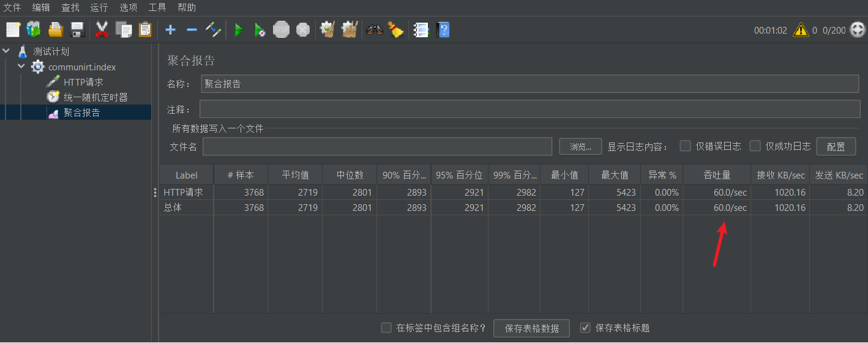Select communirt.index label in the tree
The width and height of the screenshot is (868, 343).
(82, 67)
